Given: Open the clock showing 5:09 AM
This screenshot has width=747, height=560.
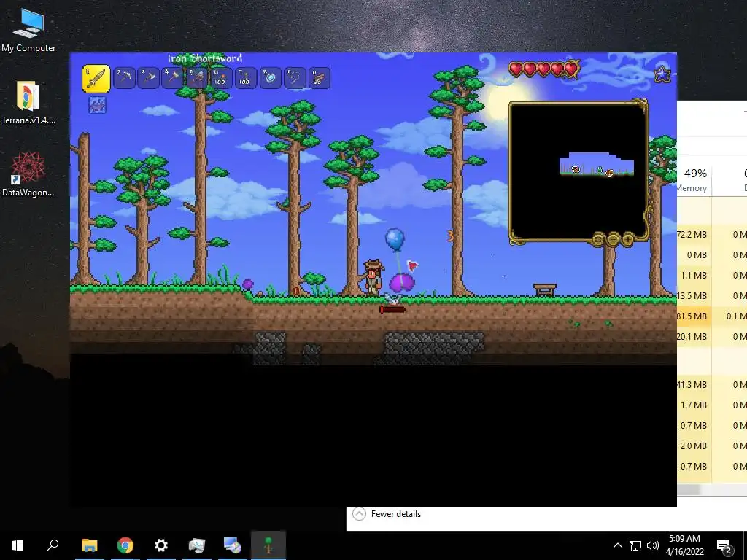Looking at the screenshot, I should point(684,545).
